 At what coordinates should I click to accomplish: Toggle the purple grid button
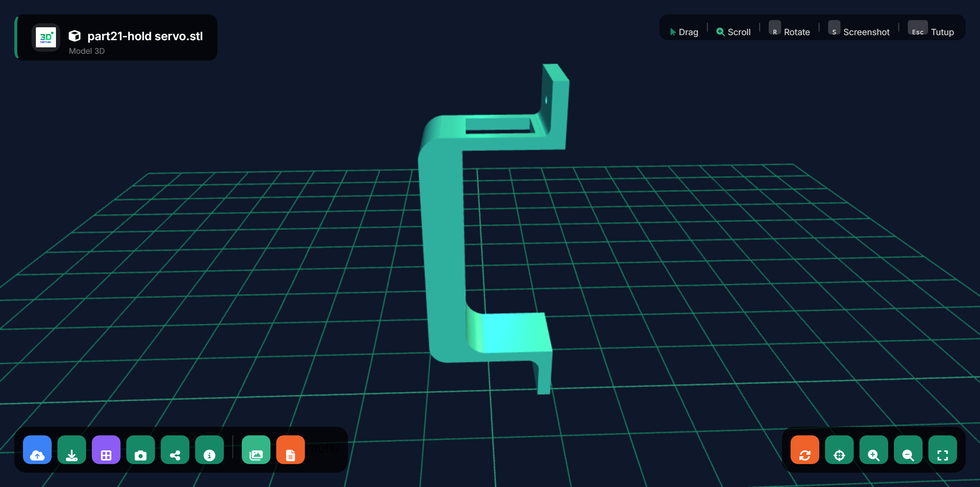pyautogui.click(x=106, y=450)
